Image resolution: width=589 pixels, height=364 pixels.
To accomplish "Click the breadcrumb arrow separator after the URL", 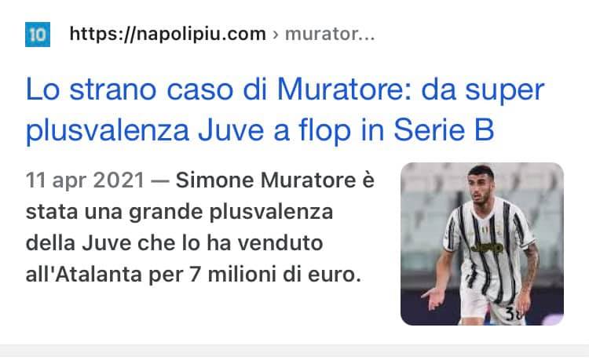I will tap(276, 35).
